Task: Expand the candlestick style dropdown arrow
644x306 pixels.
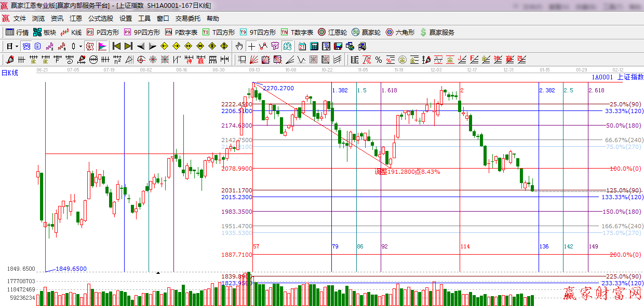Action: (81, 46)
